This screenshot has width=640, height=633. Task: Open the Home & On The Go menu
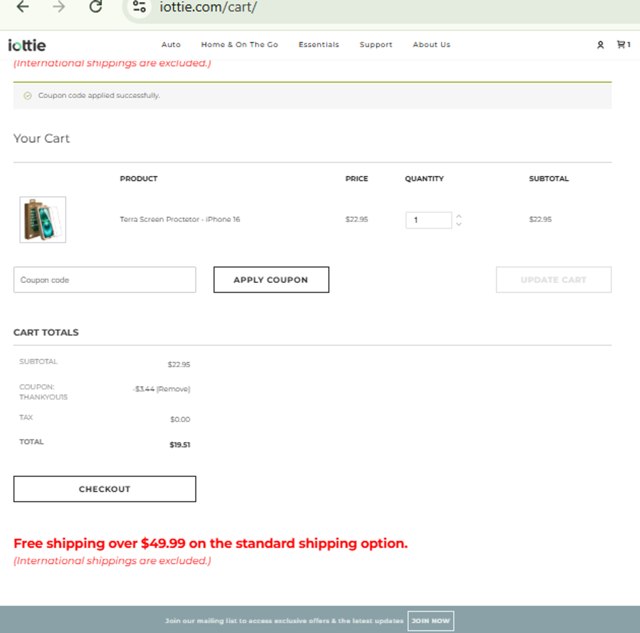(240, 44)
